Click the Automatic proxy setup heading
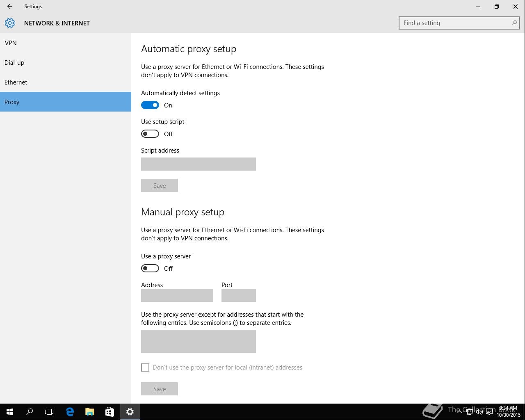 189,49
